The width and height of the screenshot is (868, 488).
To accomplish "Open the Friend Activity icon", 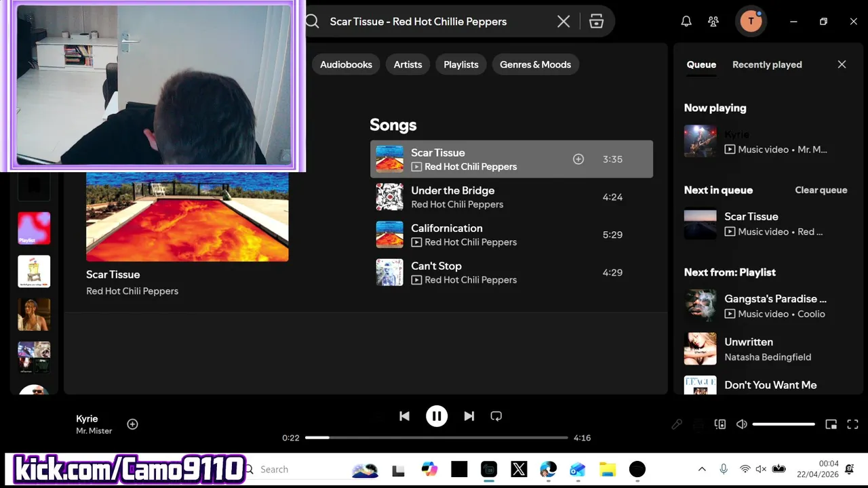I will point(713,22).
